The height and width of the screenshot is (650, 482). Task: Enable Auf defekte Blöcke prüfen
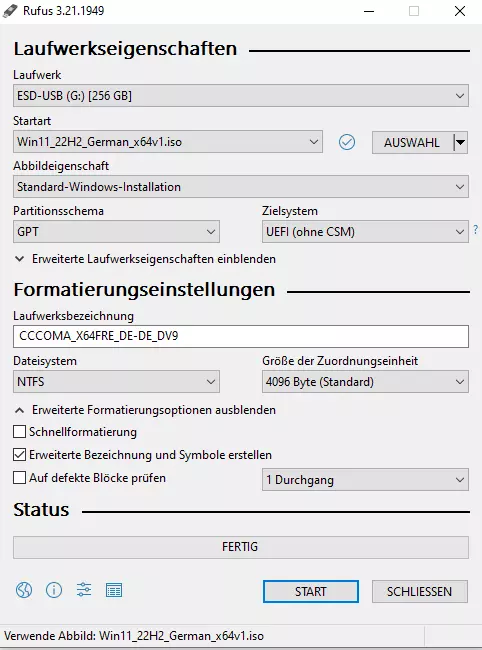click(x=19, y=478)
